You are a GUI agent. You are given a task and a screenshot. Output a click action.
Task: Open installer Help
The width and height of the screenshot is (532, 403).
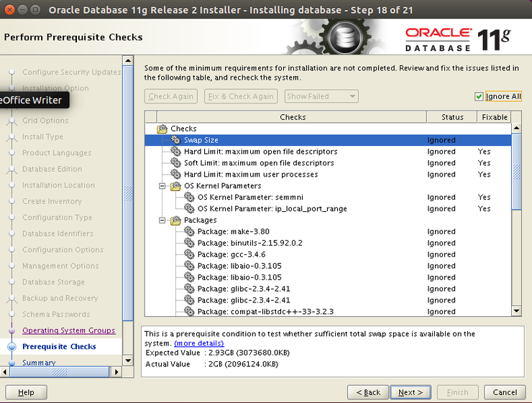26,392
